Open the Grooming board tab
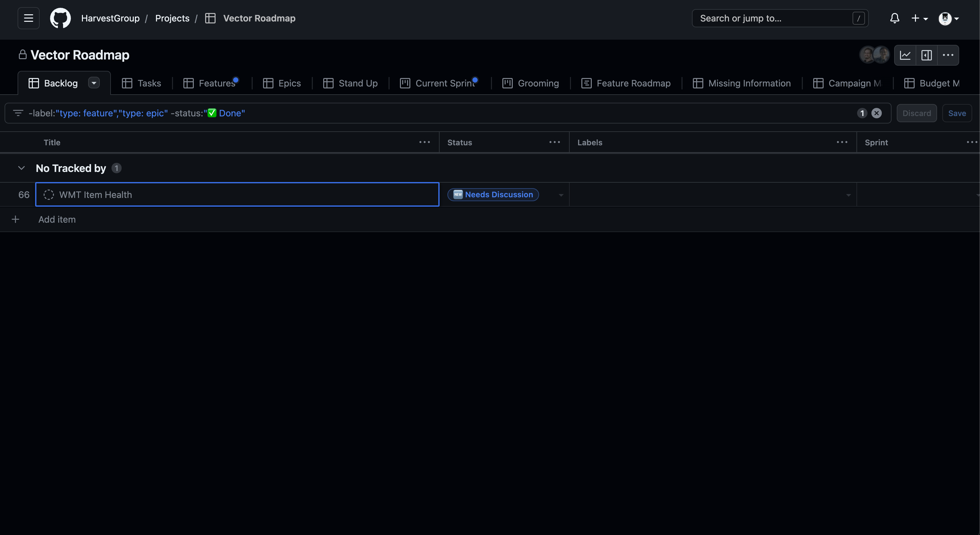 tap(531, 83)
